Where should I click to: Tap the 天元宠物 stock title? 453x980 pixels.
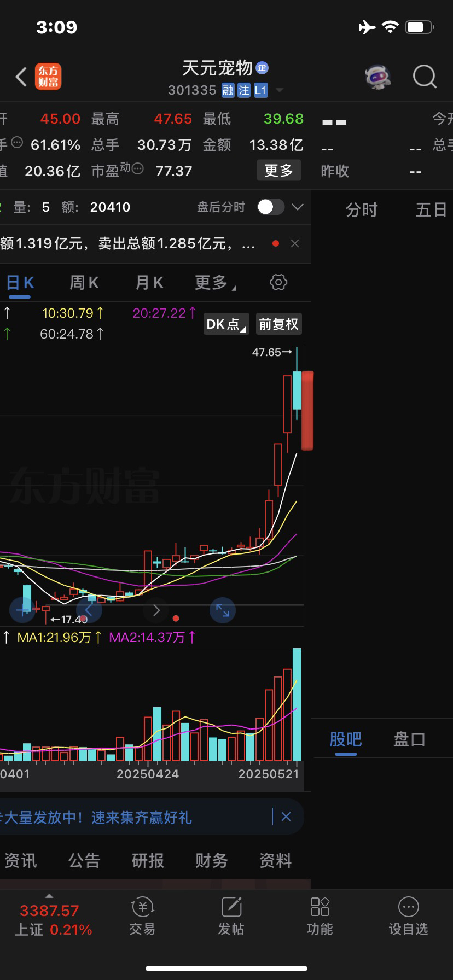(x=217, y=68)
